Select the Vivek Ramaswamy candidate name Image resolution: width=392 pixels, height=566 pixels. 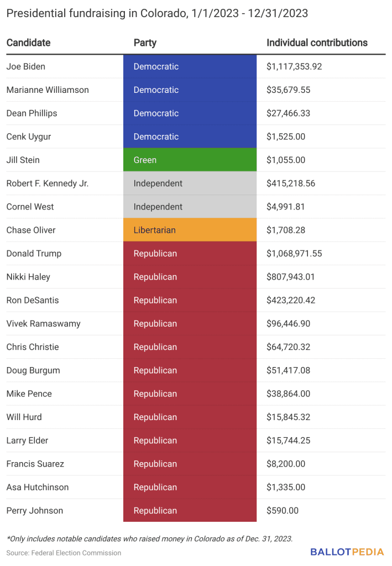(43, 323)
